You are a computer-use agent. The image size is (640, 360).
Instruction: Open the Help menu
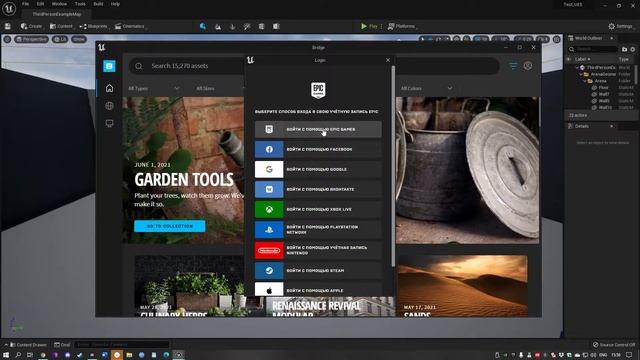point(115,4)
